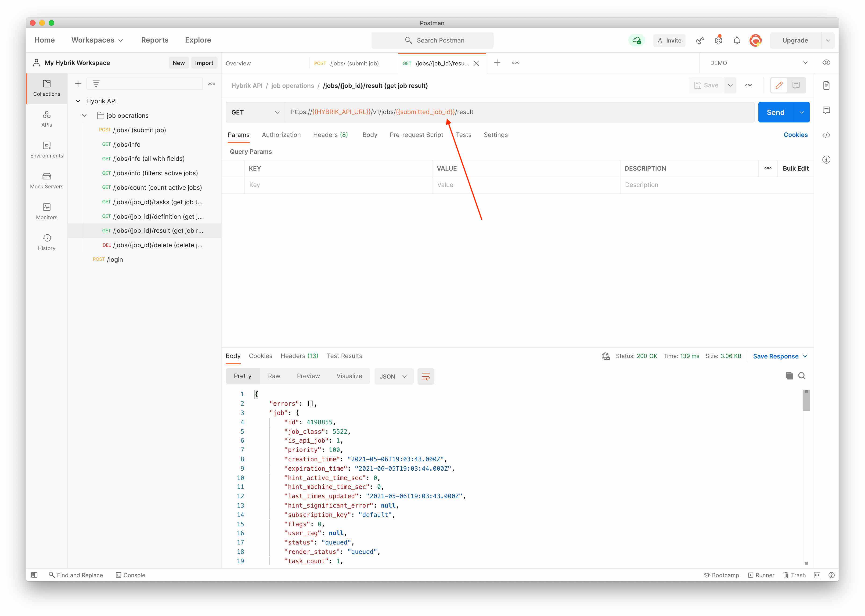The height and width of the screenshot is (616, 865).
Task: Open tab options three-dot menu
Action: 515,63
